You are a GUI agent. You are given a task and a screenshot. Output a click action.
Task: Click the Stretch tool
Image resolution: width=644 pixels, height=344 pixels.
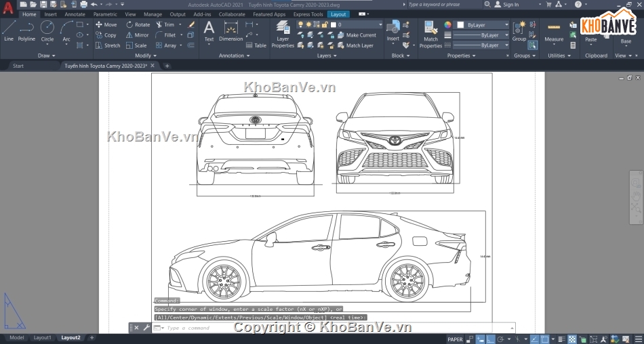(108, 45)
